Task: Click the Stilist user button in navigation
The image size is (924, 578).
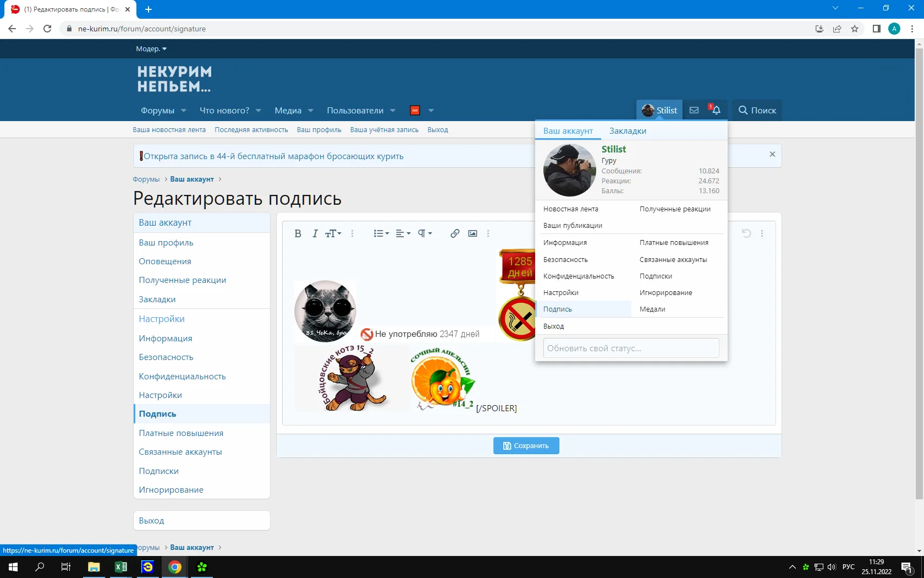Action: point(659,110)
